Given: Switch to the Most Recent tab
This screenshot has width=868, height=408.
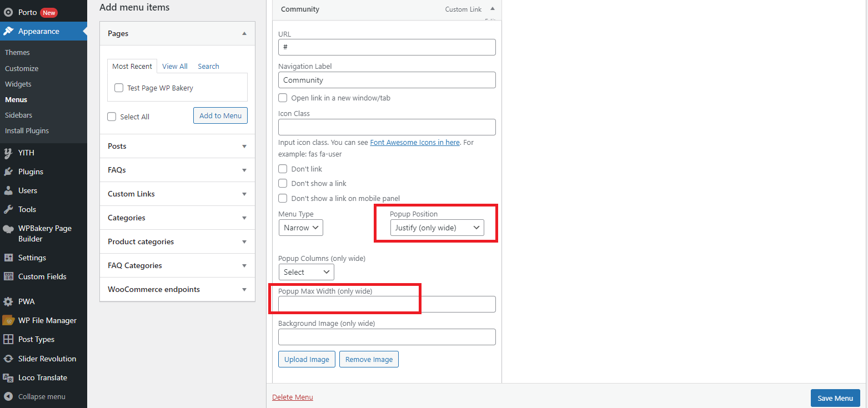Looking at the screenshot, I should tap(132, 66).
